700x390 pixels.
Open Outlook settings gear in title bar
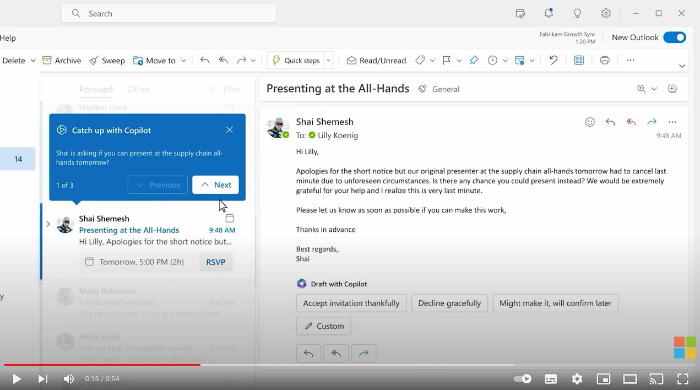[606, 13]
